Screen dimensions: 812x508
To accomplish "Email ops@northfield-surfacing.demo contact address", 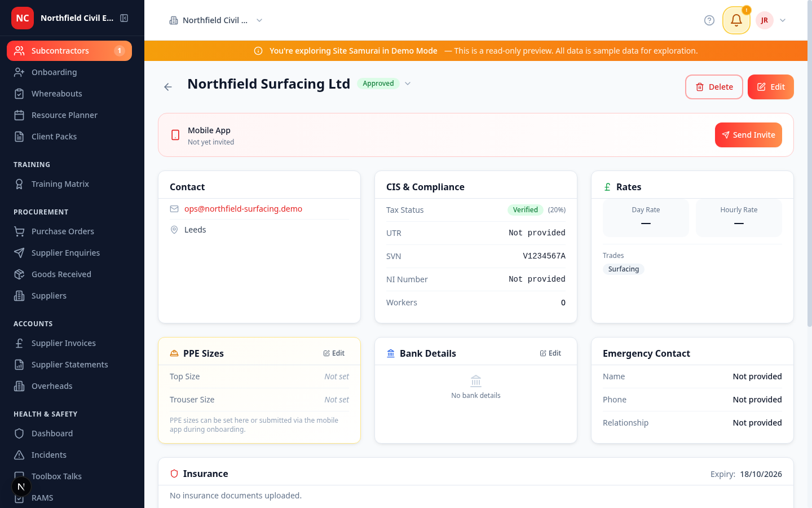I will 243,209.
